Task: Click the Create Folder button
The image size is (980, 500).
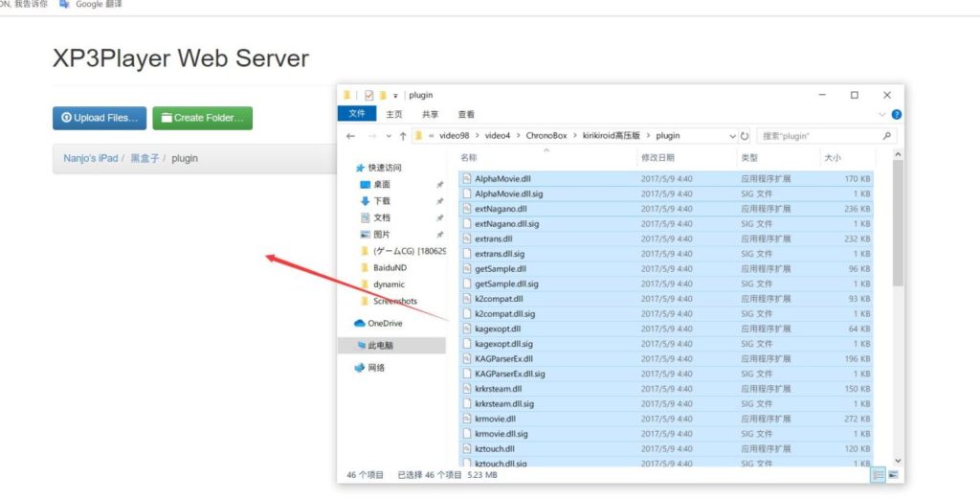Action: (x=202, y=118)
